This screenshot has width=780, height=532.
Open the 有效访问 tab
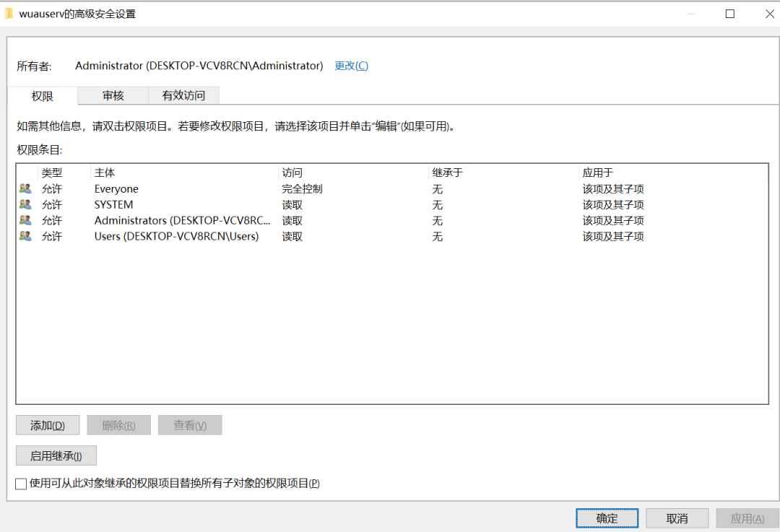183,95
